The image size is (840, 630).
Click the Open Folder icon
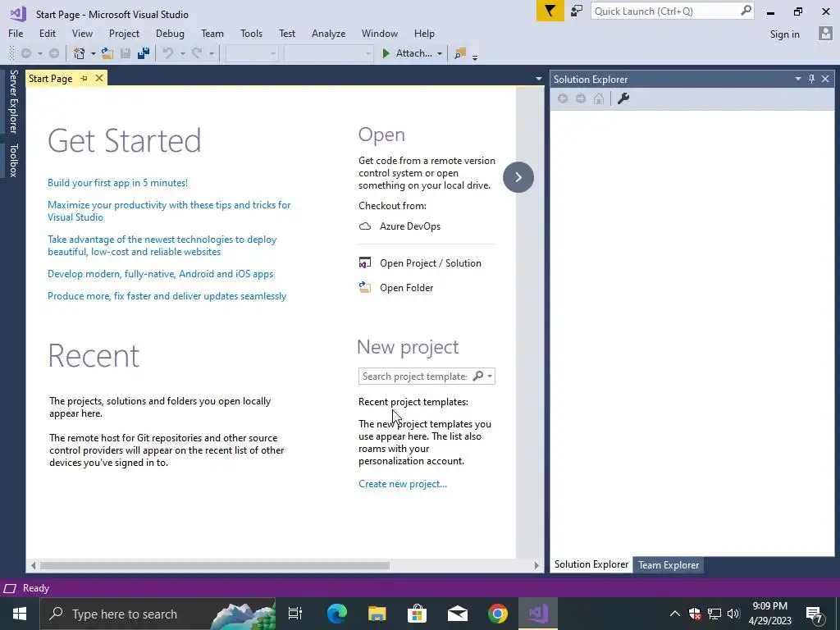[x=365, y=288]
